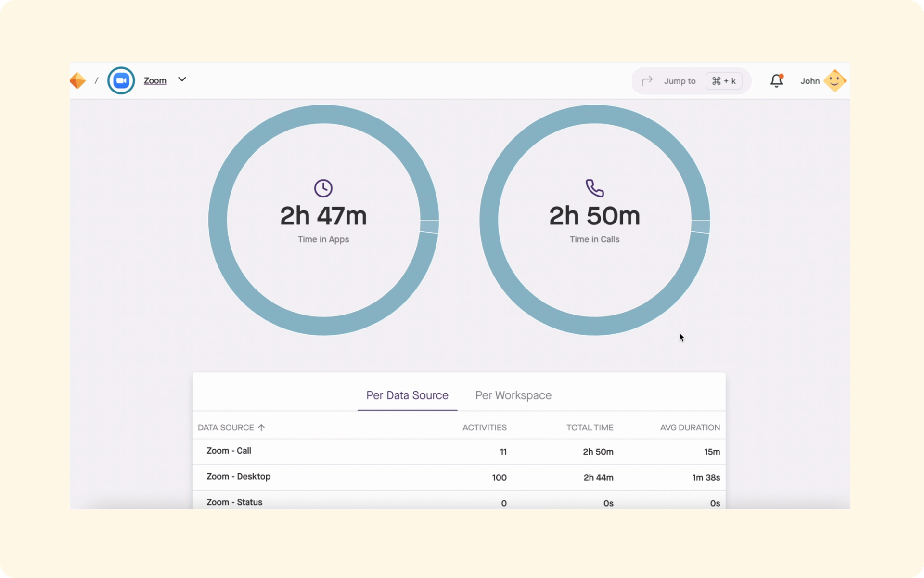Click the small segment of Time in Apps ring
This screenshot has height=578, width=924.
[x=429, y=226]
